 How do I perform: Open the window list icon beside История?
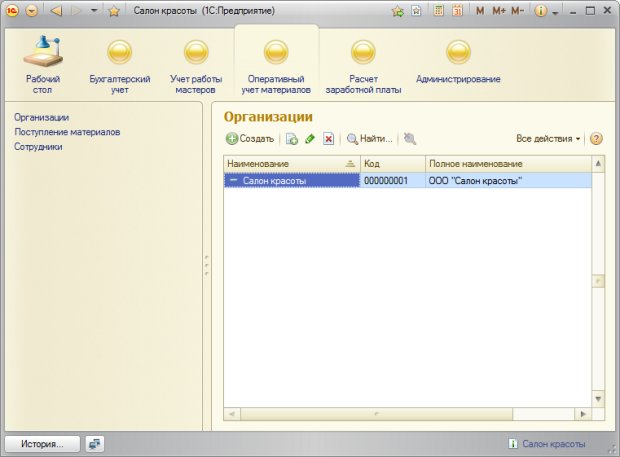[x=94, y=443]
